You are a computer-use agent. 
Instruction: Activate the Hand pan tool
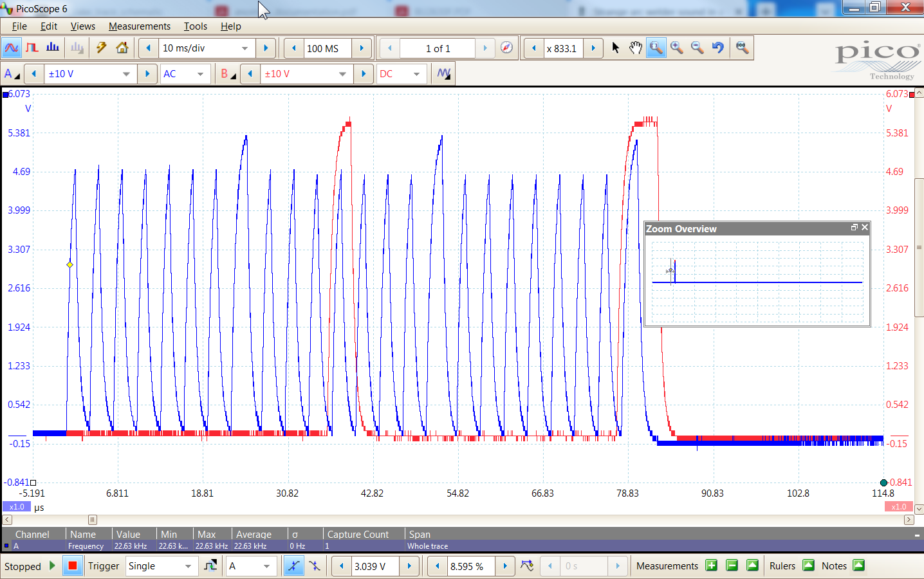(635, 48)
